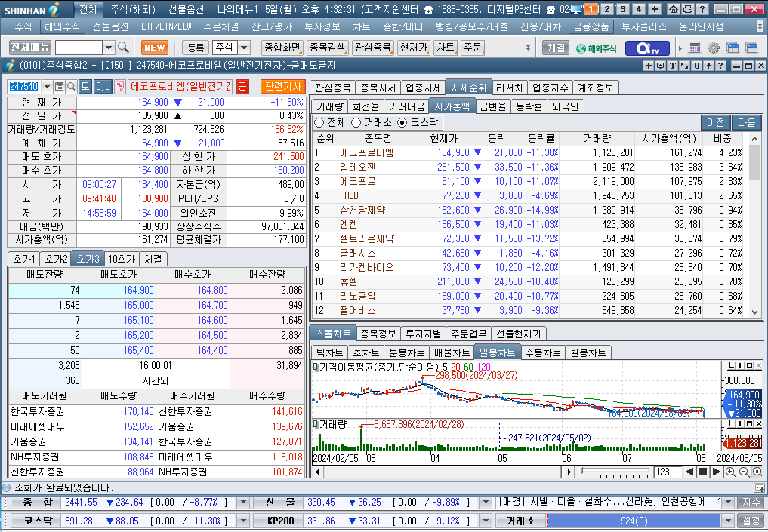This screenshot has height=532, width=768.
Task: Click the blue stacked-windows icon next to the gear
Action: [x=733, y=48]
